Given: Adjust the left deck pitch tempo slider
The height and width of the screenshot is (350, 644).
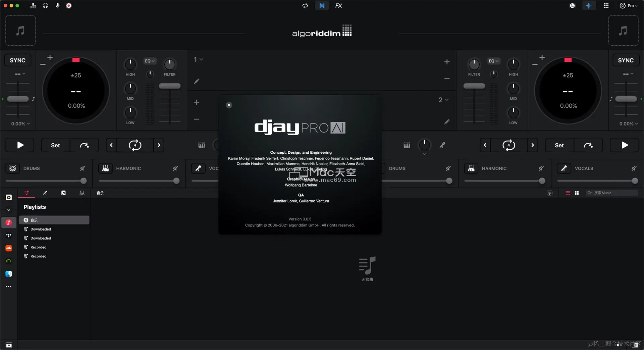Looking at the screenshot, I should coord(18,99).
